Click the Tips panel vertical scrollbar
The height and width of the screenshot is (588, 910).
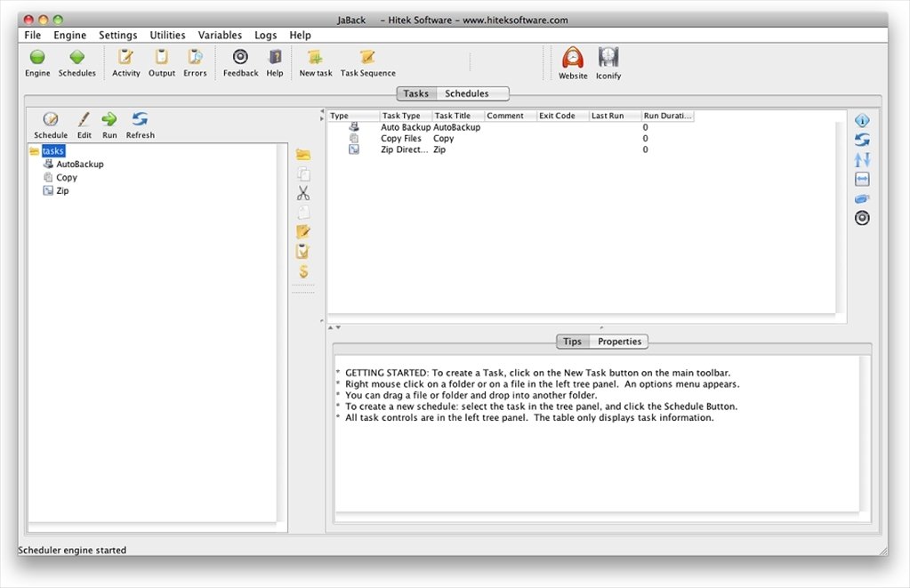(x=865, y=433)
